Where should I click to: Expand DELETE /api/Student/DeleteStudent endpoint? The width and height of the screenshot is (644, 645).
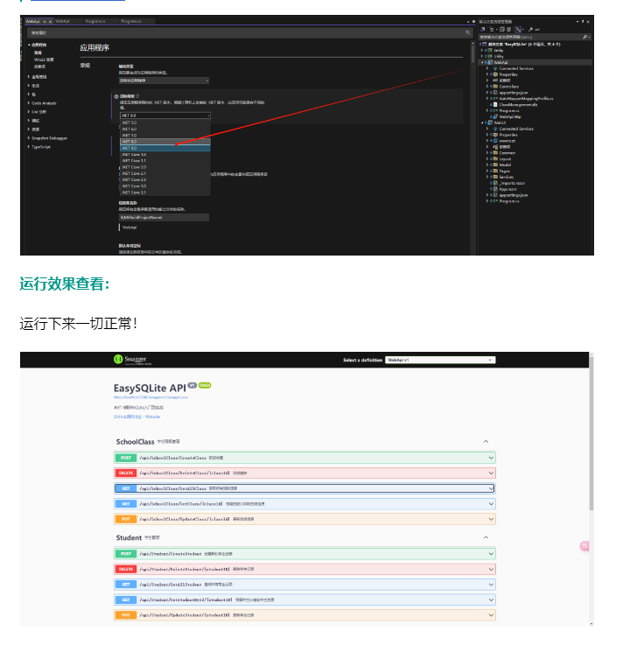[304, 569]
